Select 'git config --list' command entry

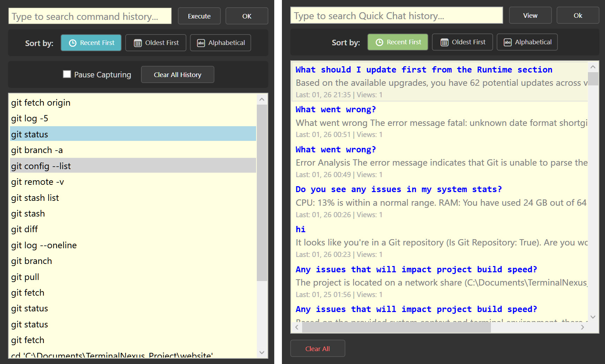click(x=41, y=166)
